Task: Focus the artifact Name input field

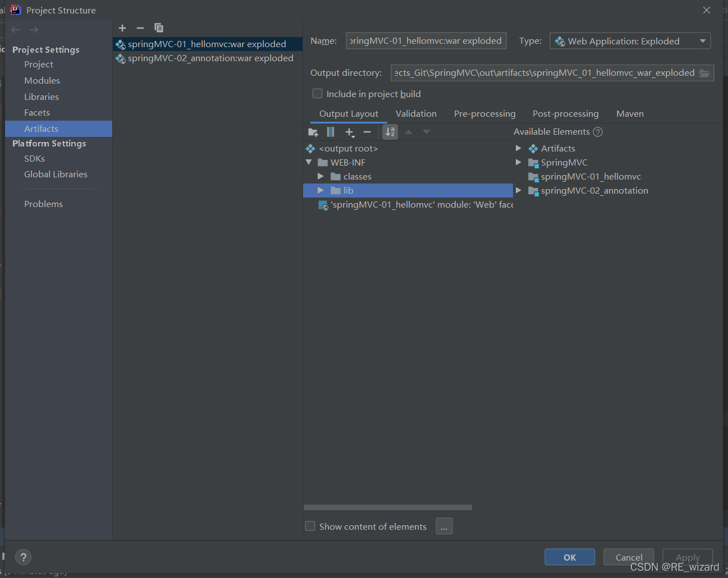Action: point(426,40)
